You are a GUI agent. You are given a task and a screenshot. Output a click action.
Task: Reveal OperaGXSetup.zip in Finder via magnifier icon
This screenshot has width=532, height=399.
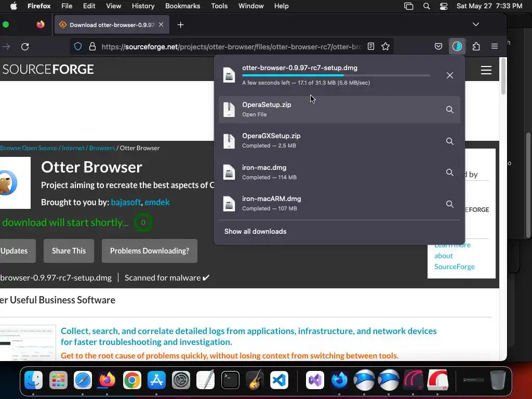pos(449,141)
